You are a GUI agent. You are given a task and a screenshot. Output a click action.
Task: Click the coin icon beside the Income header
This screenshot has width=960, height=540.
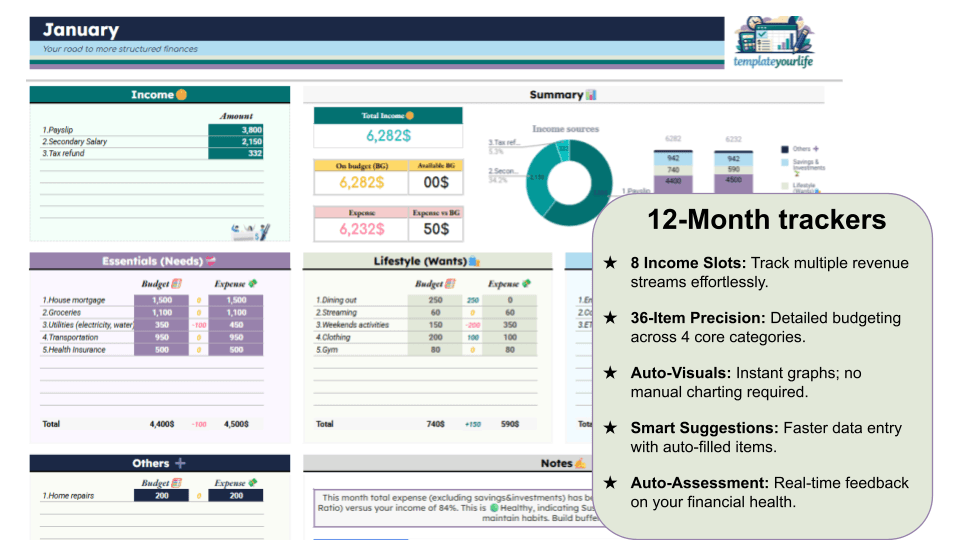(181, 94)
